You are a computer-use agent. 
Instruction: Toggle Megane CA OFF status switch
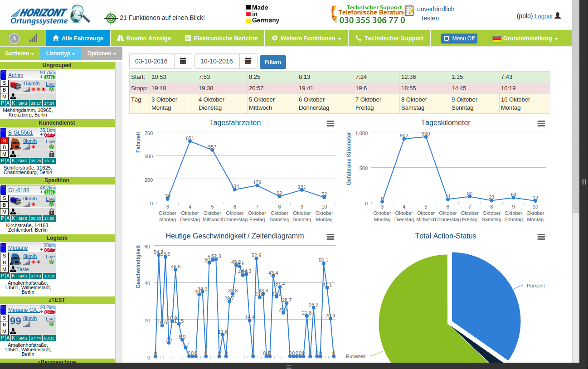coord(49,312)
